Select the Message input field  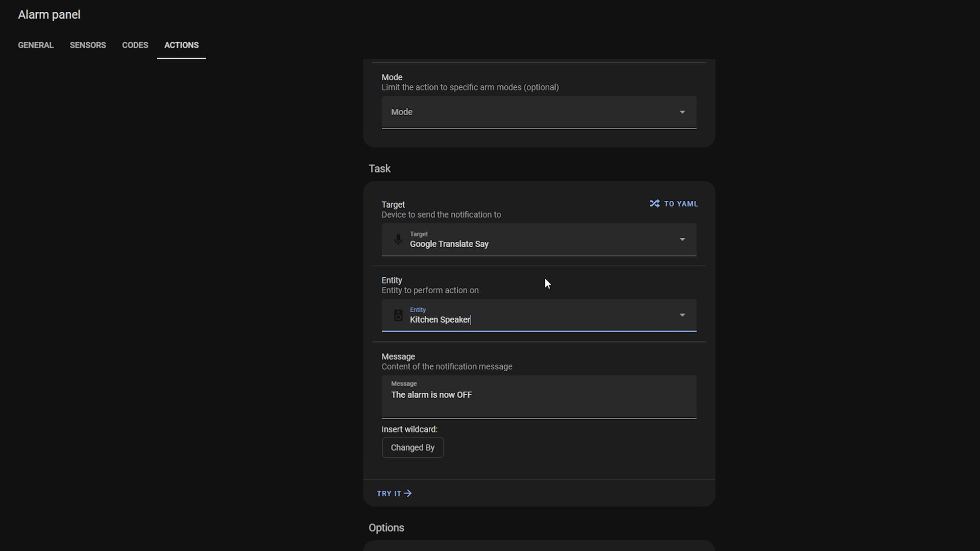538,395
